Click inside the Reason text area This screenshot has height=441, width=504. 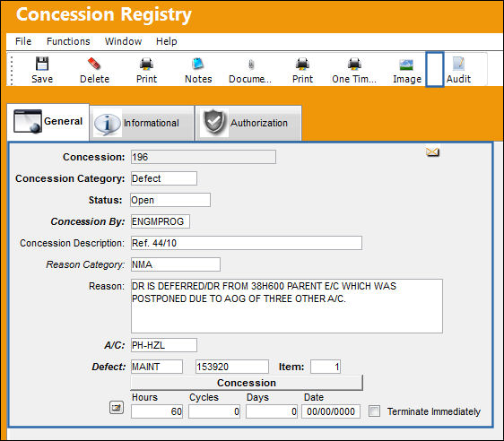click(x=287, y=306)
